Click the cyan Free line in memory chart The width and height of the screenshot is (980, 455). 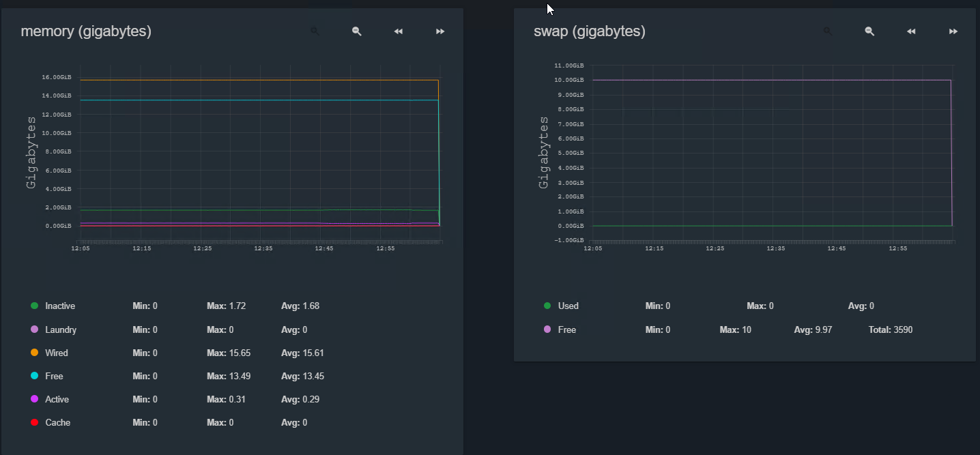(259, 100)
